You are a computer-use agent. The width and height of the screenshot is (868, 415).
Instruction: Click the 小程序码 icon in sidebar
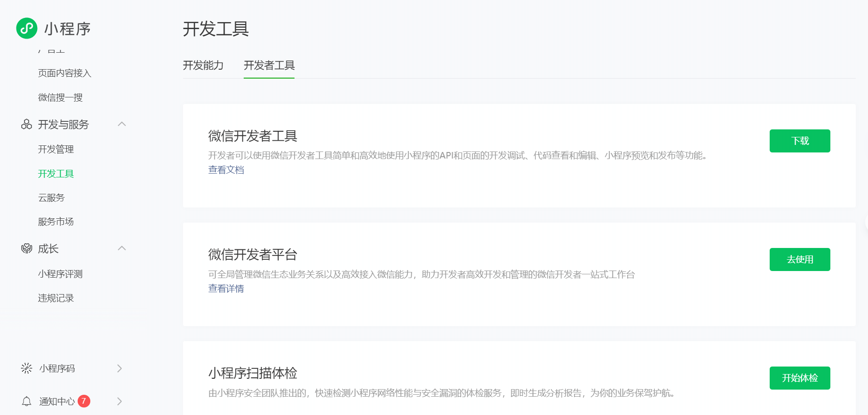(27, 368)
